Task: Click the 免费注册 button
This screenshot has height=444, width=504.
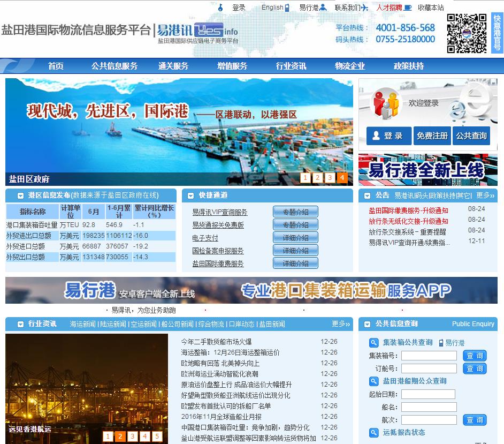Action: 432,136
